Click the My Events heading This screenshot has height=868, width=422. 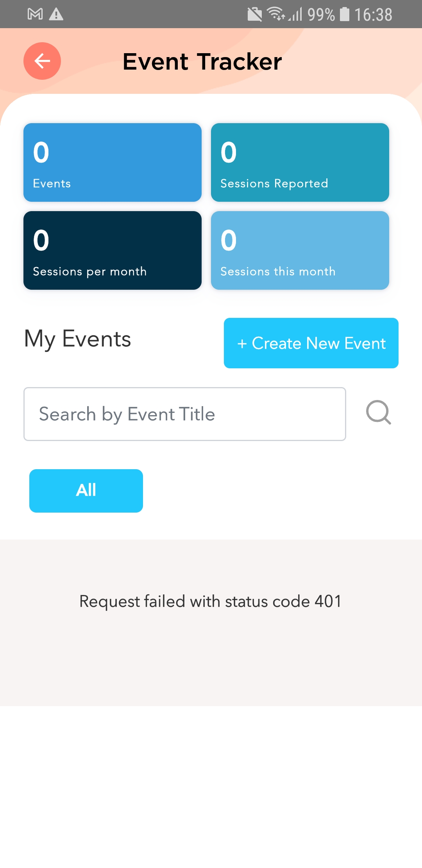[78, 339]
